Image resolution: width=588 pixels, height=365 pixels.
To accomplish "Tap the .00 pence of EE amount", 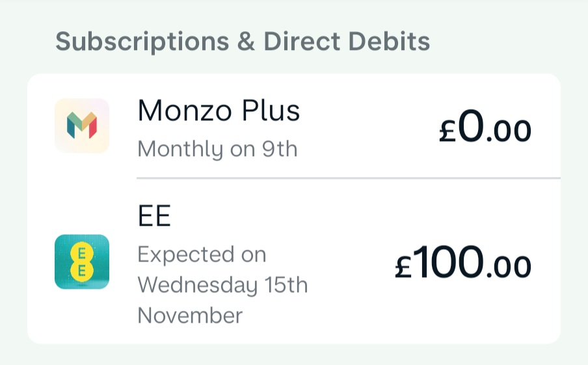I will click(509, 267).
